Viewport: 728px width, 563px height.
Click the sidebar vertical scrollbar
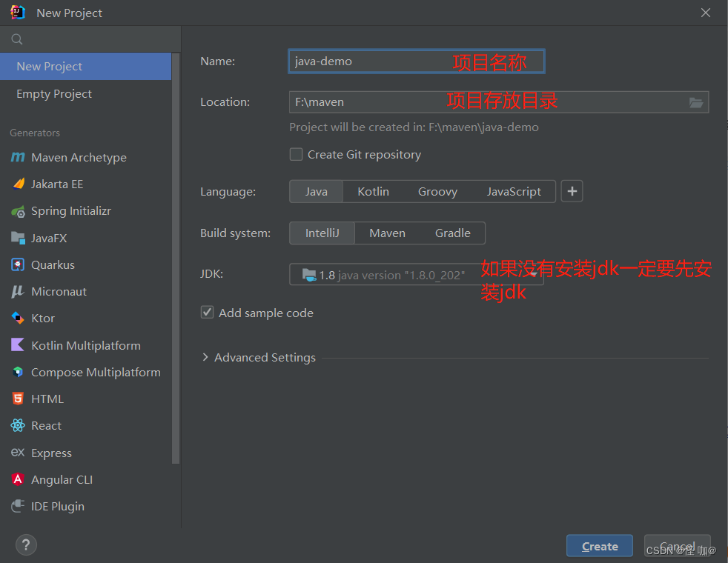pyautogui.click(x=176, y=258)
